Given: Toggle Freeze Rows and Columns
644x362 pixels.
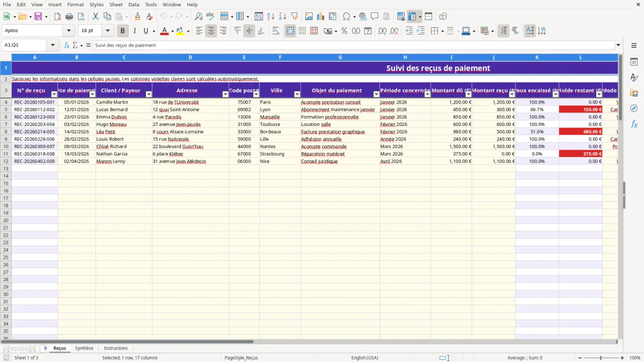Looking at the screenshot, I should [x=412, y=17].
